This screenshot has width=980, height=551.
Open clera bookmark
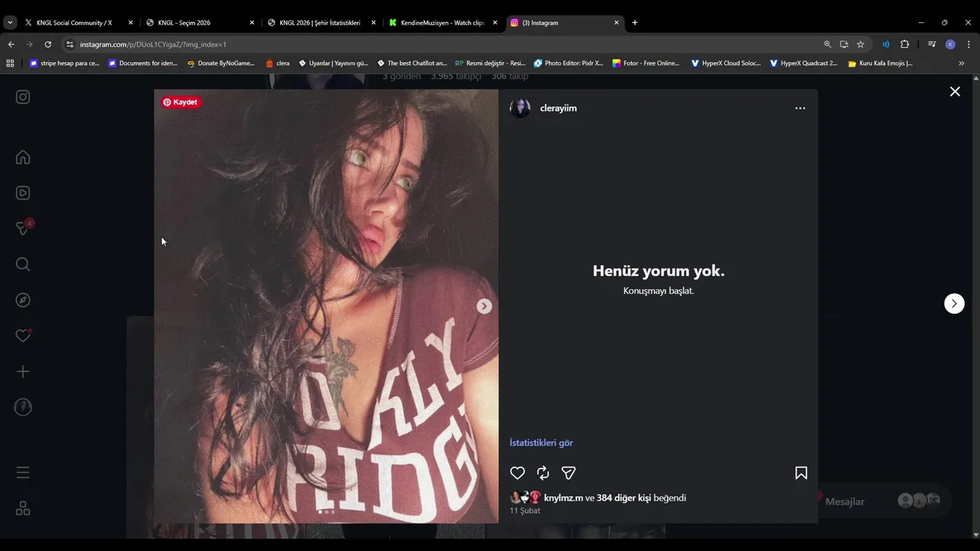pyautogui.click(x=278, y=64)
